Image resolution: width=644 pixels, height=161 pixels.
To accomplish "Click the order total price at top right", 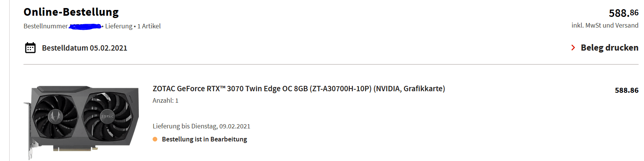I will click(623, 13).
